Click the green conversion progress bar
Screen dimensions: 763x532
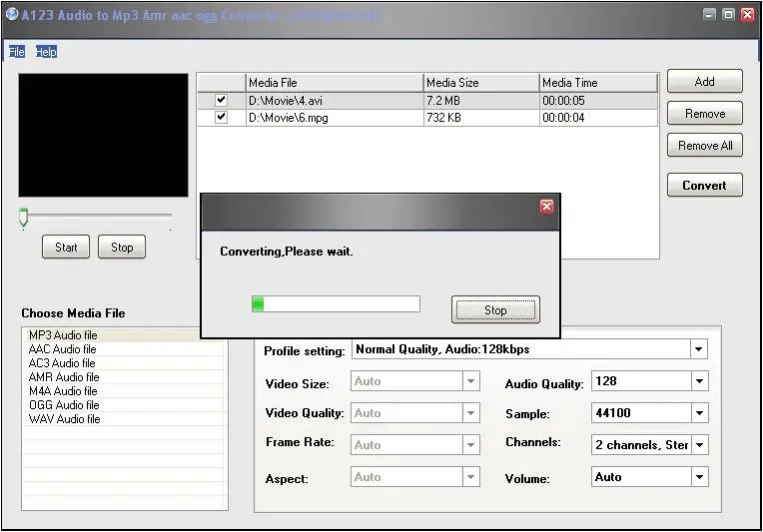click(336, 304)
